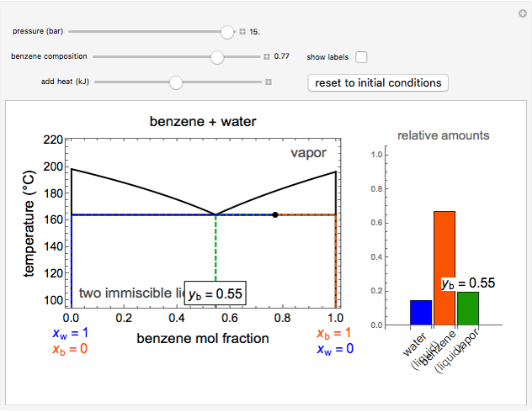Viewport: 532px width, 412px height.
Task: Toggle the show labels checkbox
Action: 361,57
